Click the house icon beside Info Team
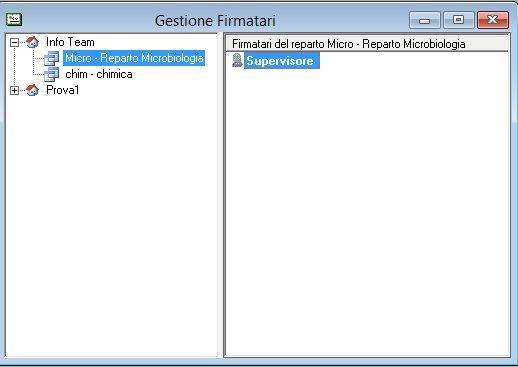 click(32, 42)
